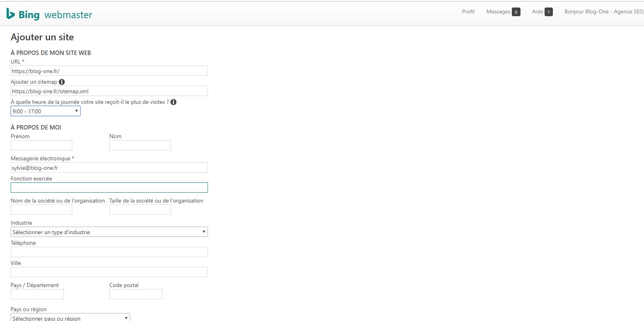Open the Messages menu item
Viewport: 644px width, 321px height.
click(x=498, y=11)
